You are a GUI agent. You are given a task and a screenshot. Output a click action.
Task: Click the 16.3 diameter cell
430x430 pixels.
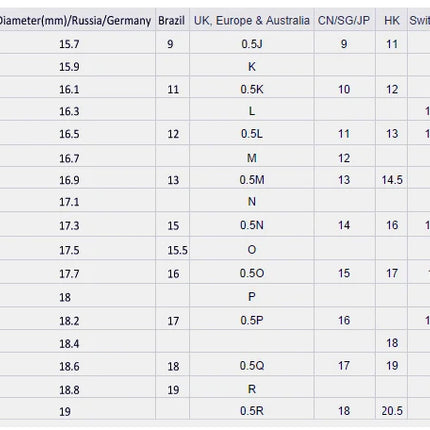coord(69,111)
